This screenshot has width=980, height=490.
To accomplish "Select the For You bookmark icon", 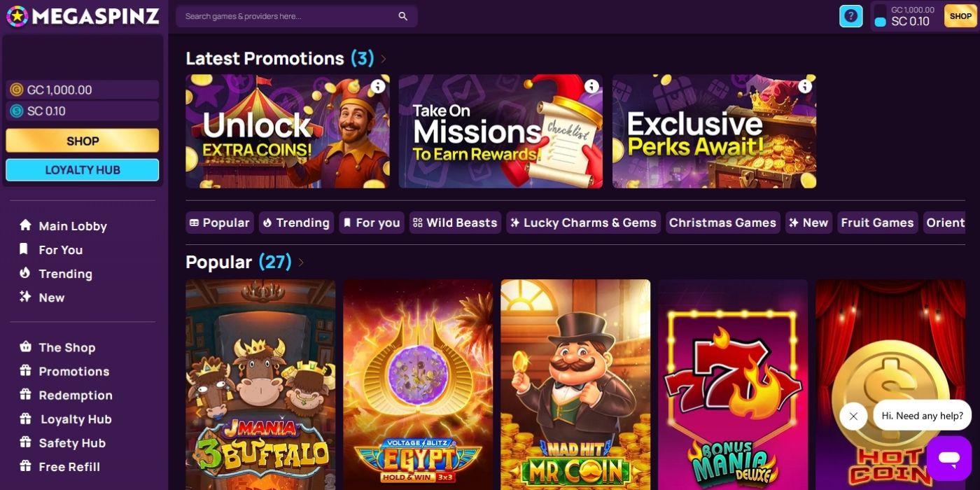I will click(x=25, y=249).
